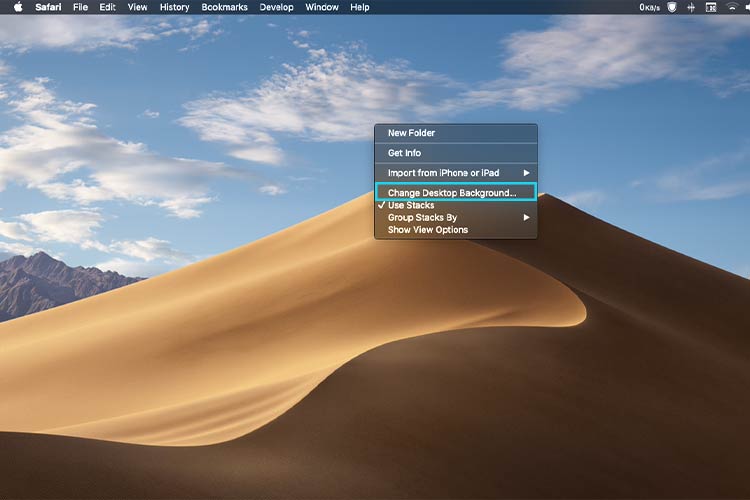This screenshot has height=500, width=750.
Task: Click the volume icon at menu bar edge
Action: point(746,7)
